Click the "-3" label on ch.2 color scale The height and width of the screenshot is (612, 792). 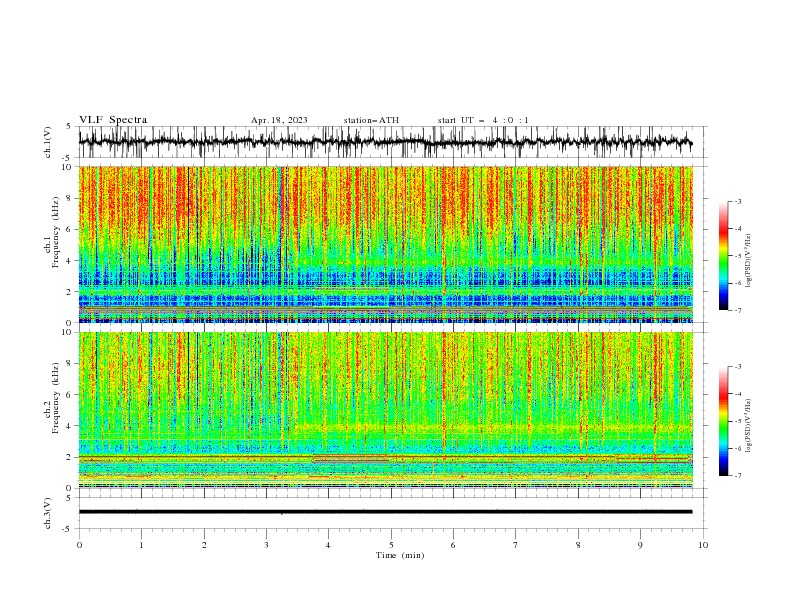737,367
